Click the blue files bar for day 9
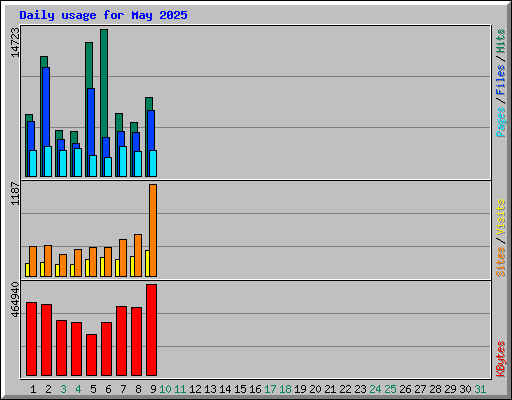 (x=151, y=130)
